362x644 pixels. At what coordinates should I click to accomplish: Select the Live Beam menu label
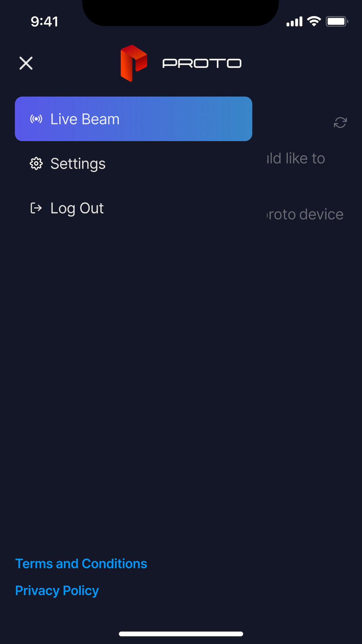(85, 119)
